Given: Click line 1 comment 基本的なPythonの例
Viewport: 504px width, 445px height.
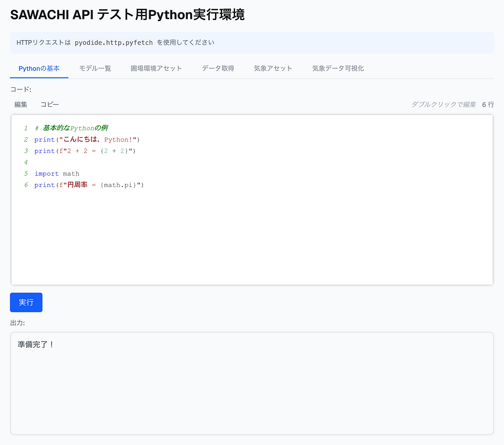Looking at the screenshot, I should point(71,128).
